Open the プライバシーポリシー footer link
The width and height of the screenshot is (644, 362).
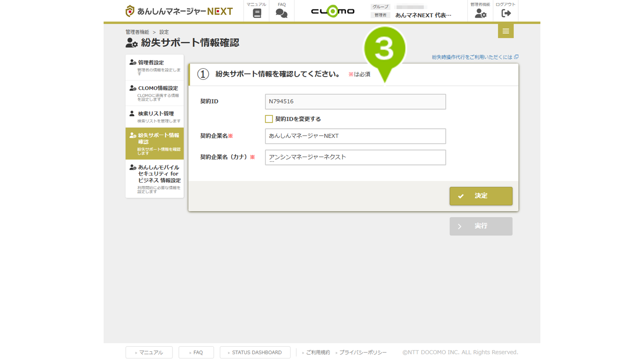[362, 352]
